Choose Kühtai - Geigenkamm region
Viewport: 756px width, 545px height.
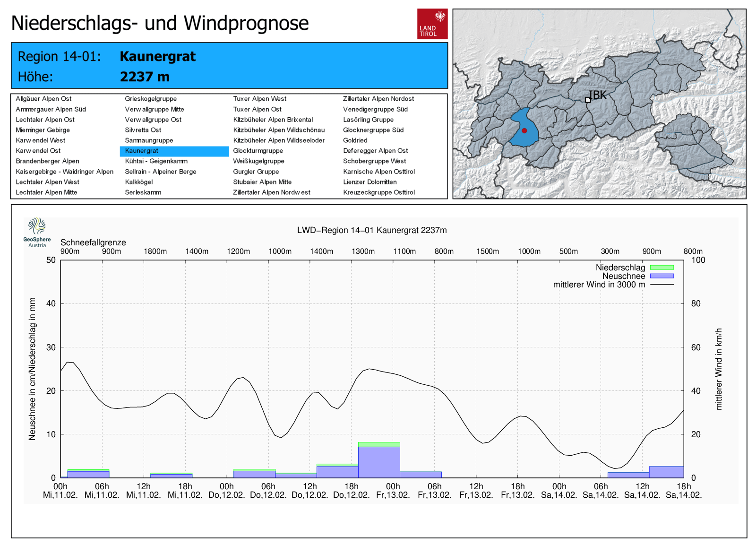[156, 161]
